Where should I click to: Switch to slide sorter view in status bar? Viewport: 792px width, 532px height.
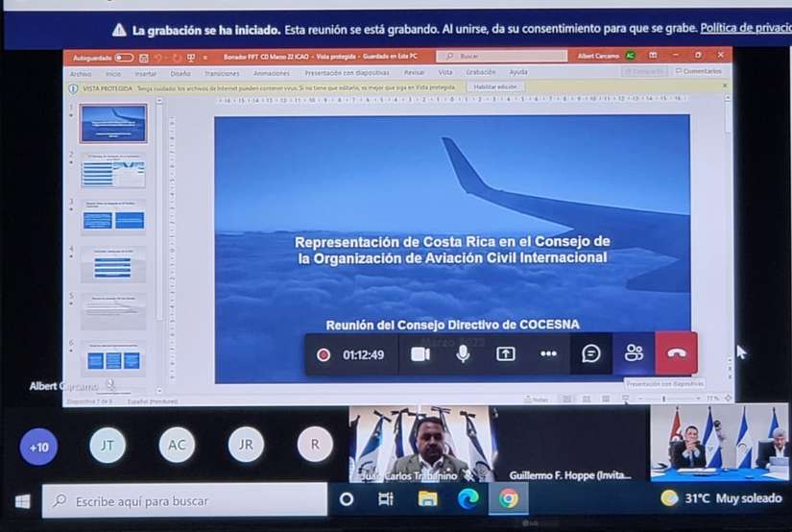coord(586,399)
